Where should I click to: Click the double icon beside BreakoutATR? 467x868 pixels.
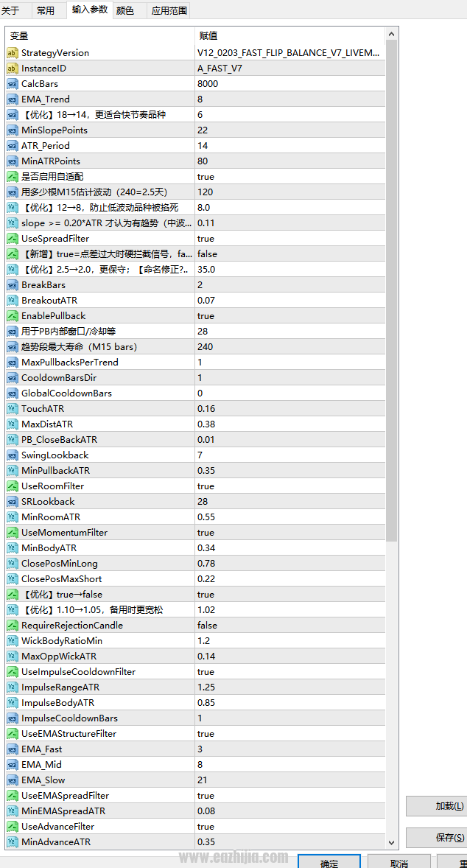(13, 301)
